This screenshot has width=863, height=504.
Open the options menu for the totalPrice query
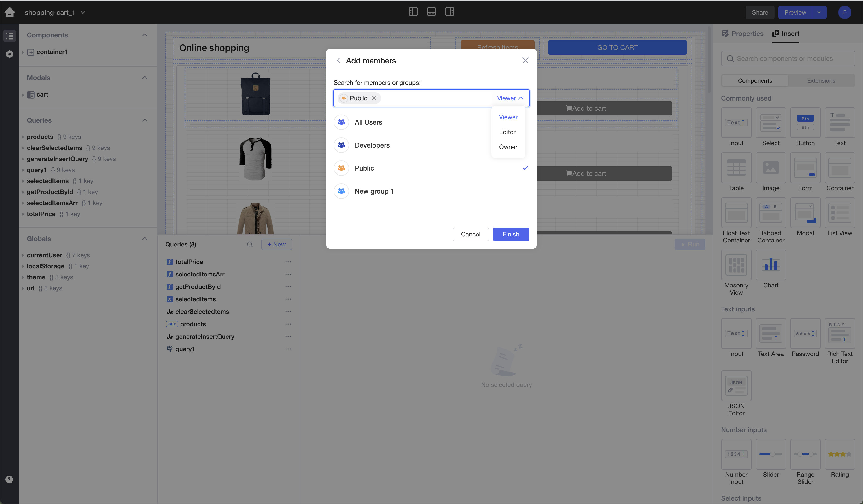click(x=288, y=262)
